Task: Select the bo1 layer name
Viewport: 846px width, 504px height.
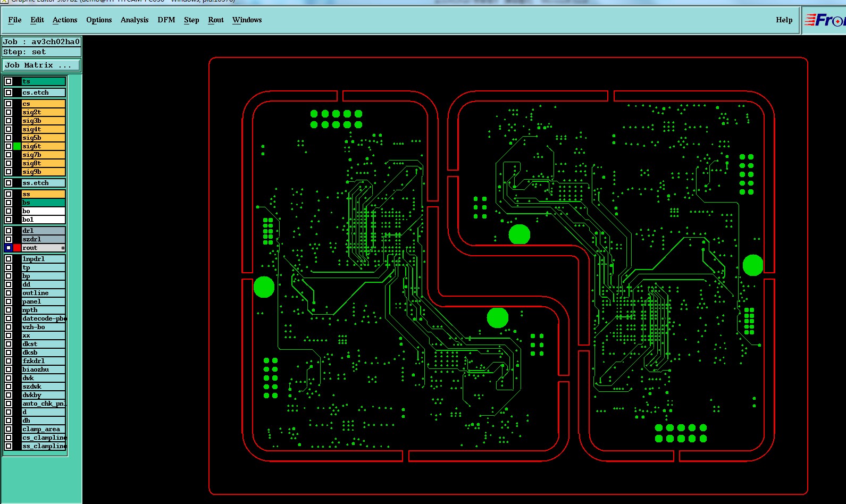Action: [44, 220]
